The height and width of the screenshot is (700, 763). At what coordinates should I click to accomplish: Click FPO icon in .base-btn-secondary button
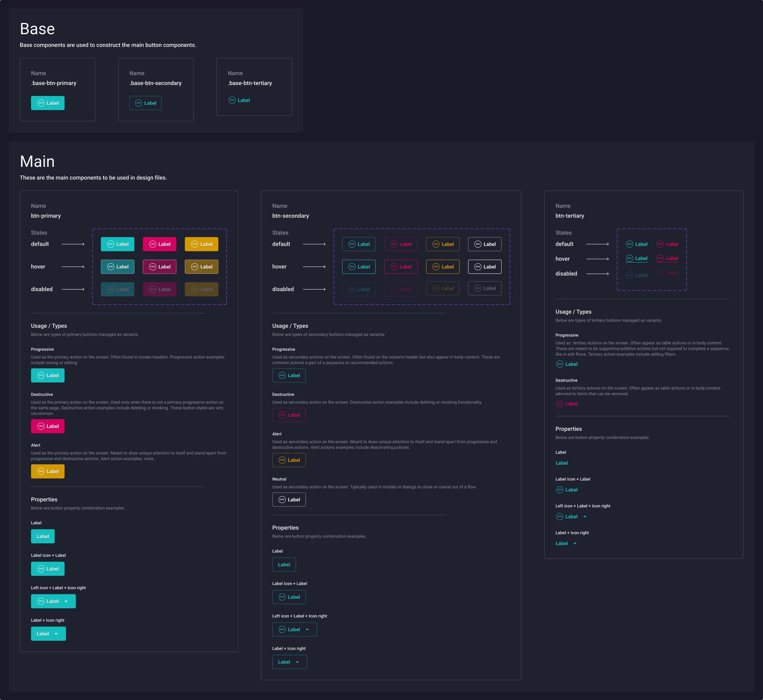pos(139,103)
